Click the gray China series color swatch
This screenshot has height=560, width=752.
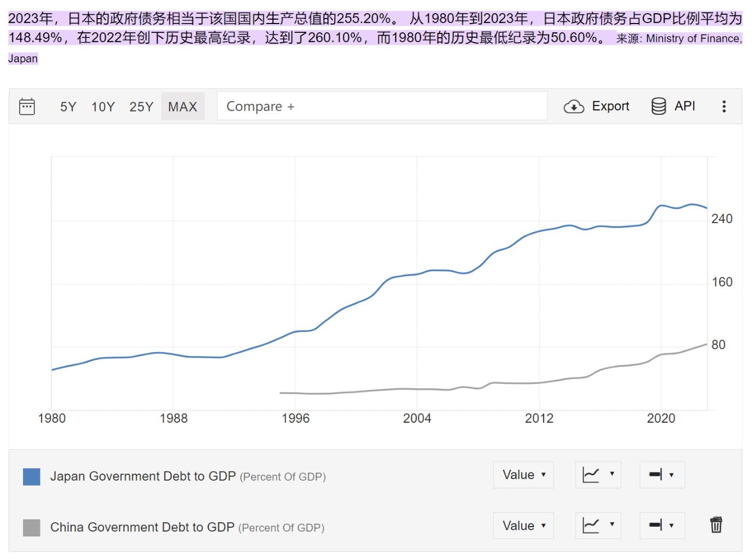(32, 527)
